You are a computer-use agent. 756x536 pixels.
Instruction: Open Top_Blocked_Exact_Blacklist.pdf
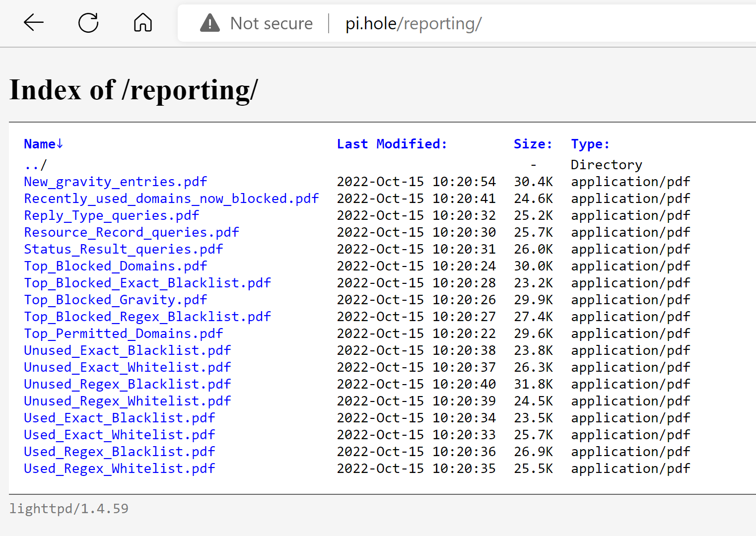click(147, 282)
